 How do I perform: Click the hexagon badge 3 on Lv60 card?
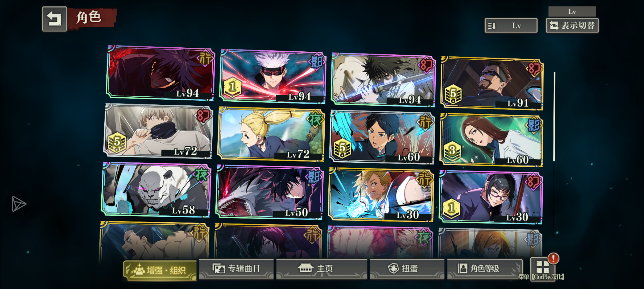[x=452, y=151]
